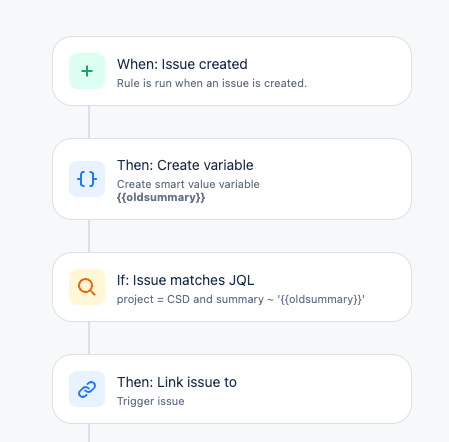
Task: Open the 'When: Issue created' trigger title
Action: (x=182, y=64)
